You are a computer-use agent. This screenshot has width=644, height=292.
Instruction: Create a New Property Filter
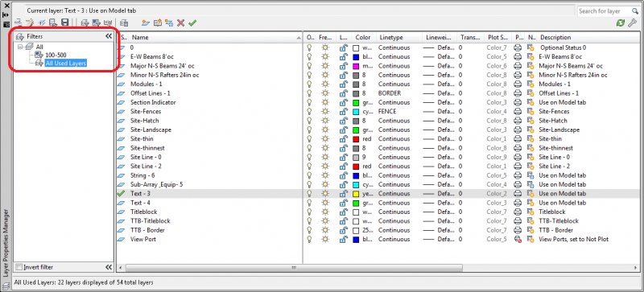pyautogui.click(x=85, y=23)
